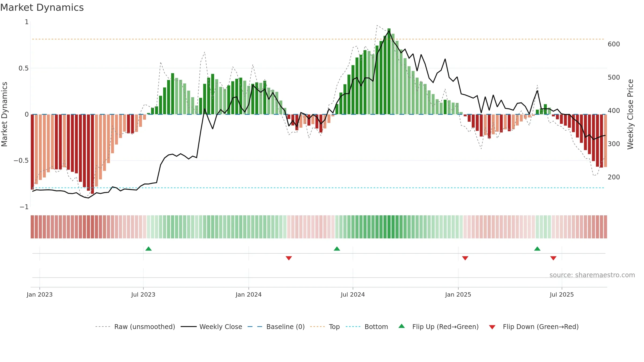Click the Jan 2025 axis label
This screenshot has width=644, height=362.
(x=458, y=294)
